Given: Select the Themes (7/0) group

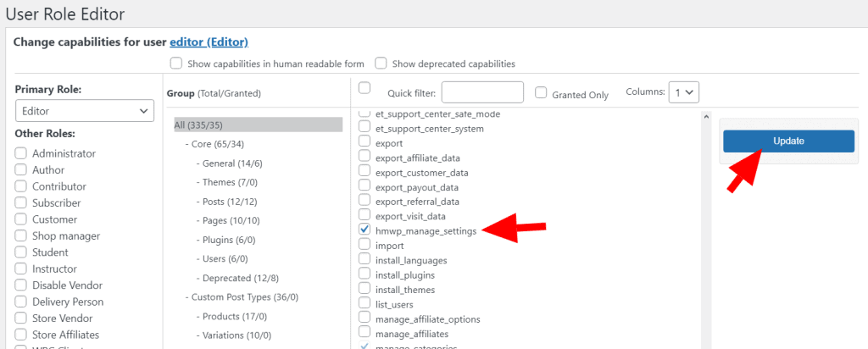Looking at the screenshot, I should pyautogui.click(x=227, y=182).
